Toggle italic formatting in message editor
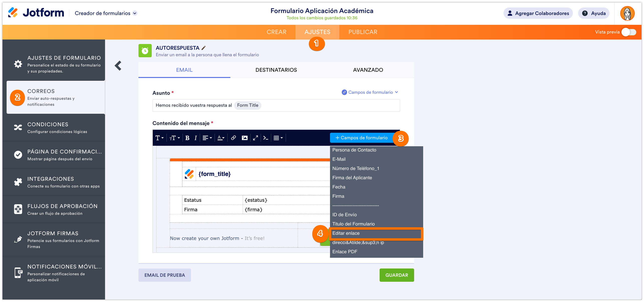Screen dimensions: 644x302 [x=196, y=138]
